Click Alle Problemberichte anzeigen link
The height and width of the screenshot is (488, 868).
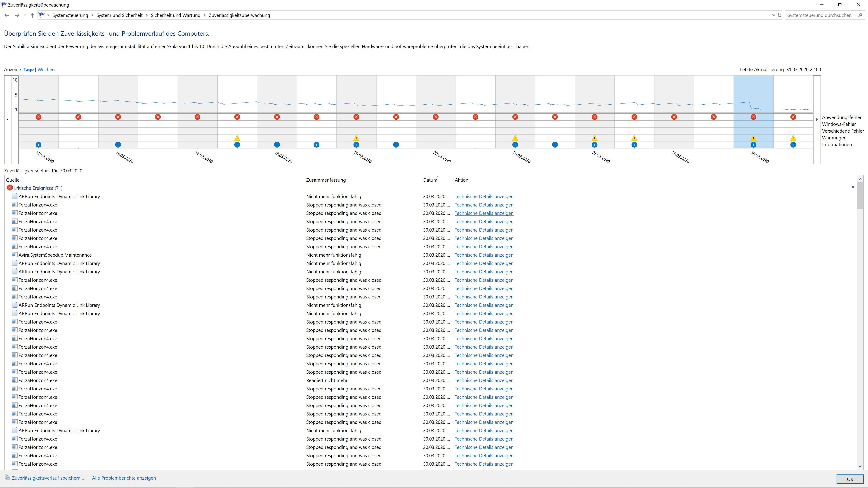point(124,478)
